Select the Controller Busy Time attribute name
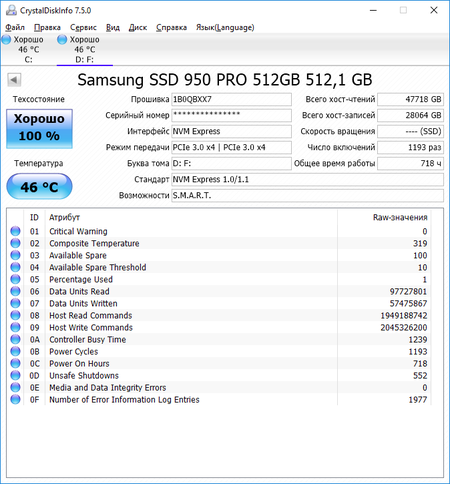The width and height of the screenshot is (450, 484). pos(88,339)
